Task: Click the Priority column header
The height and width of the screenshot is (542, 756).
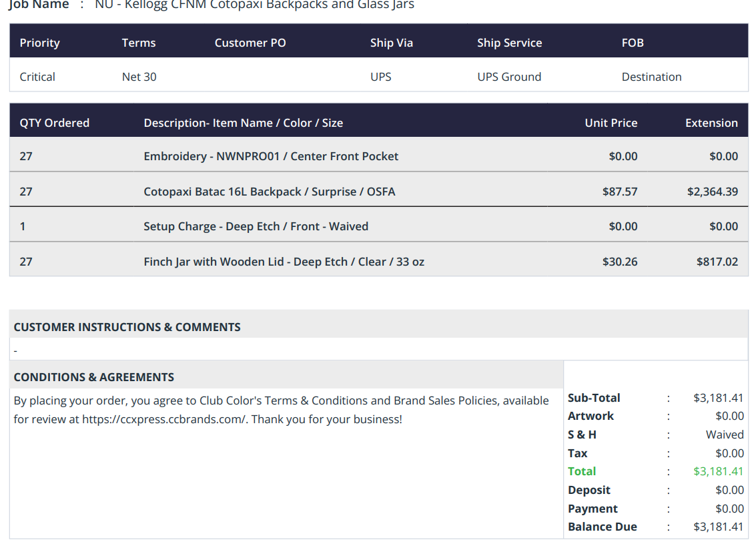Action: [x=39, y=43]
